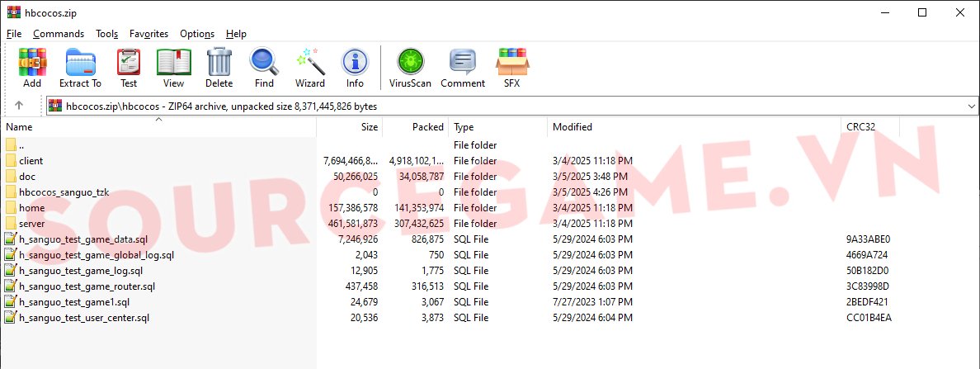
Task: Open the Options menu
Action: pos(197,34)
